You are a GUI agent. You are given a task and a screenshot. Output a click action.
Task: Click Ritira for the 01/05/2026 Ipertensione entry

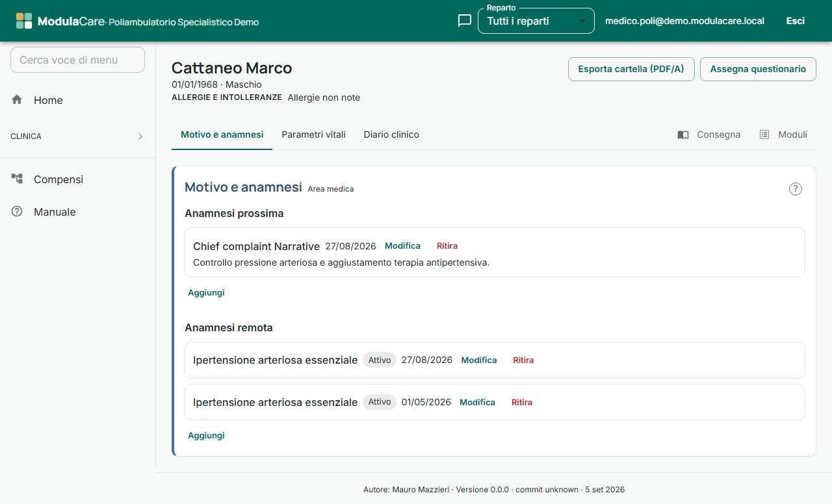click(522, 402)
